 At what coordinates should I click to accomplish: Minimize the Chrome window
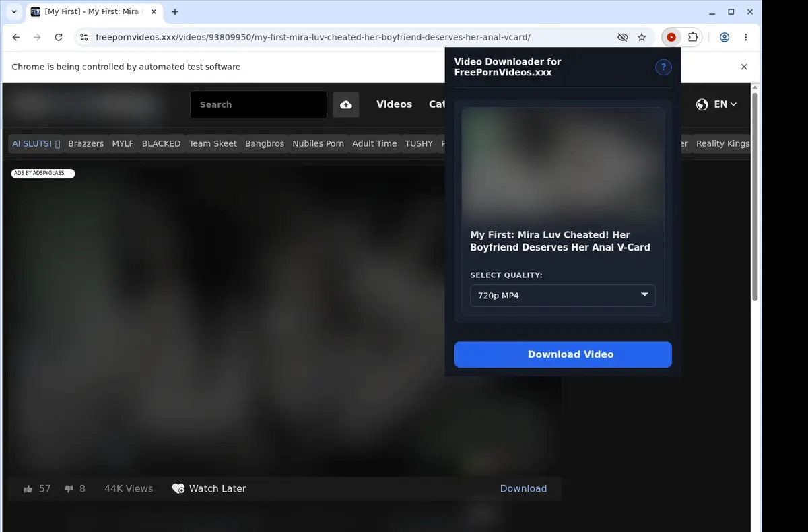[x=712, y=12]
